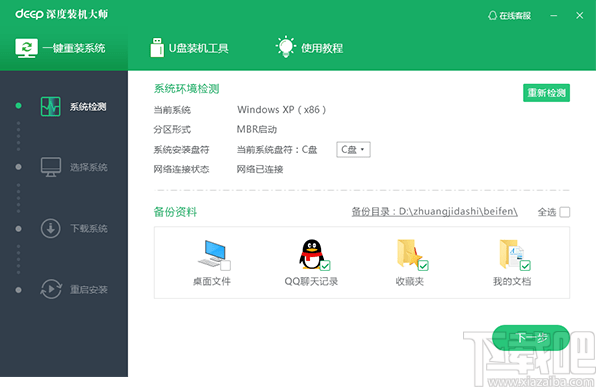Image resolution: width=598 pixels, height=387 pixels.
Task: Go to 选择系统 step label
Action: click(x=88, y=167)
